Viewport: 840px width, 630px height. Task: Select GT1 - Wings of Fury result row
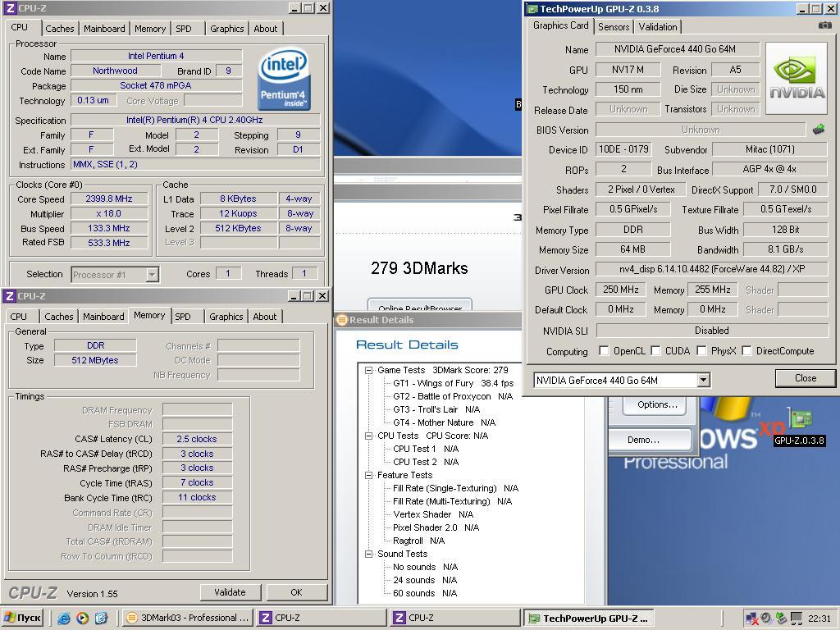pos(453,384)
